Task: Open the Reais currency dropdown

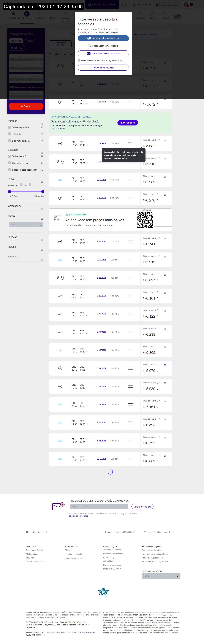Action: tap(26, 225)
